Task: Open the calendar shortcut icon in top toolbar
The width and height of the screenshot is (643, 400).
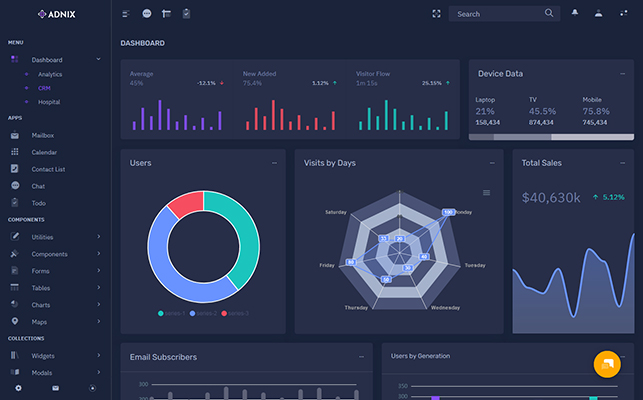Action: click(x=166, y=14)
